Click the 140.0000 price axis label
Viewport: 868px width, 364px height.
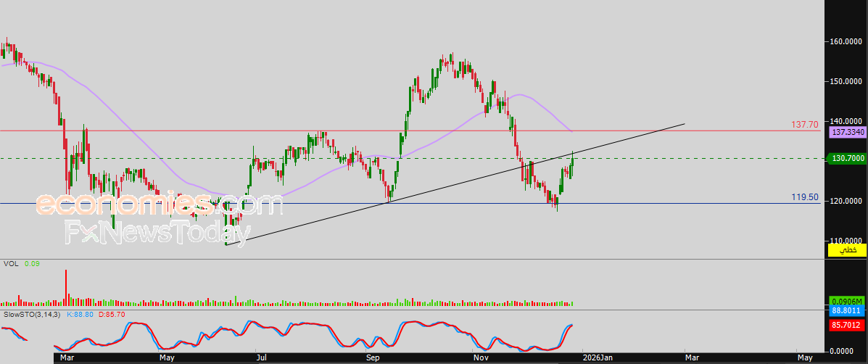[846, 122]
